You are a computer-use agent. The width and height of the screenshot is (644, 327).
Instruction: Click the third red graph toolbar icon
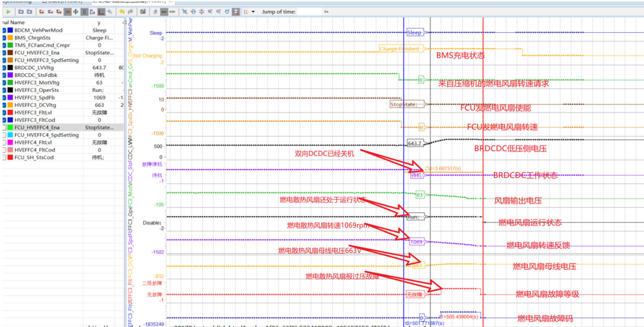58,11
